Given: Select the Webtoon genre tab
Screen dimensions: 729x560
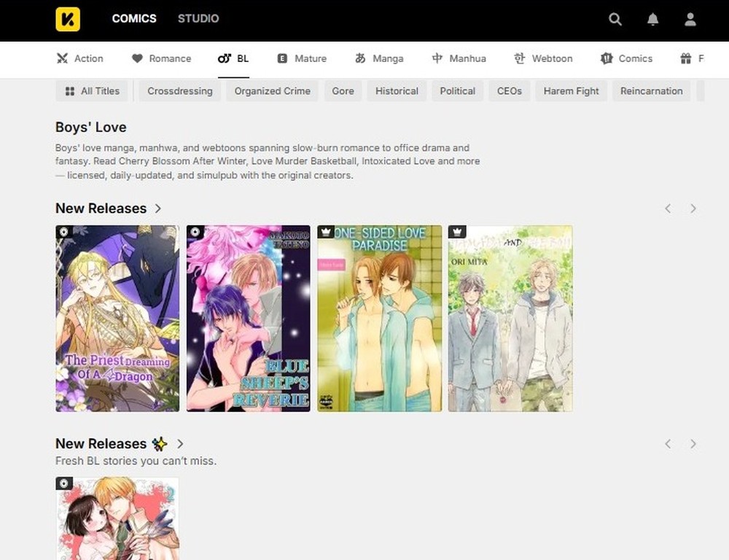Looking at the screenshot, I should [543, 58].
